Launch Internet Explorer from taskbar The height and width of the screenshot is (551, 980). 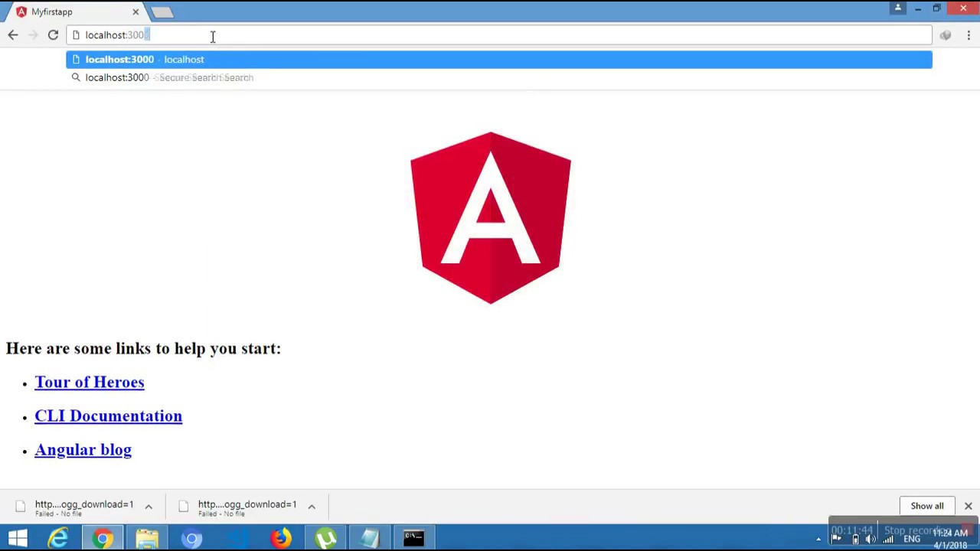coord(58,538)
